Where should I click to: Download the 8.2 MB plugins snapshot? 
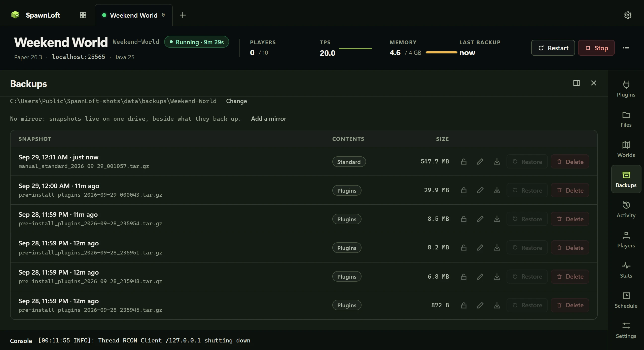(x=497, y=247)
